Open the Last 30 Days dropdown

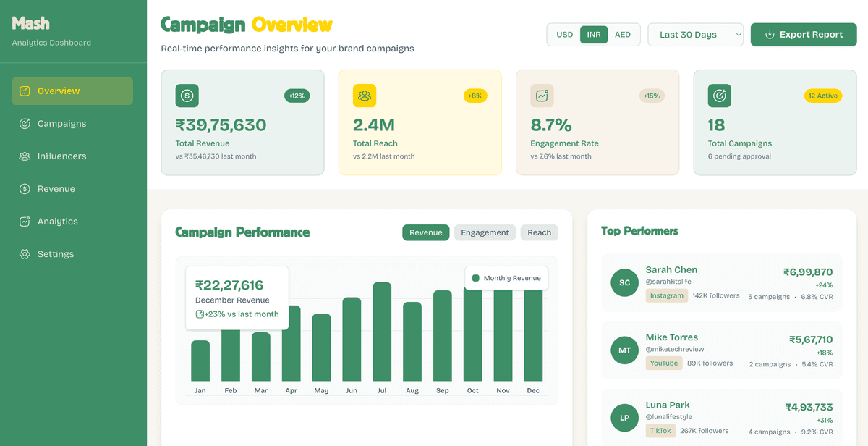click(695, 35)
